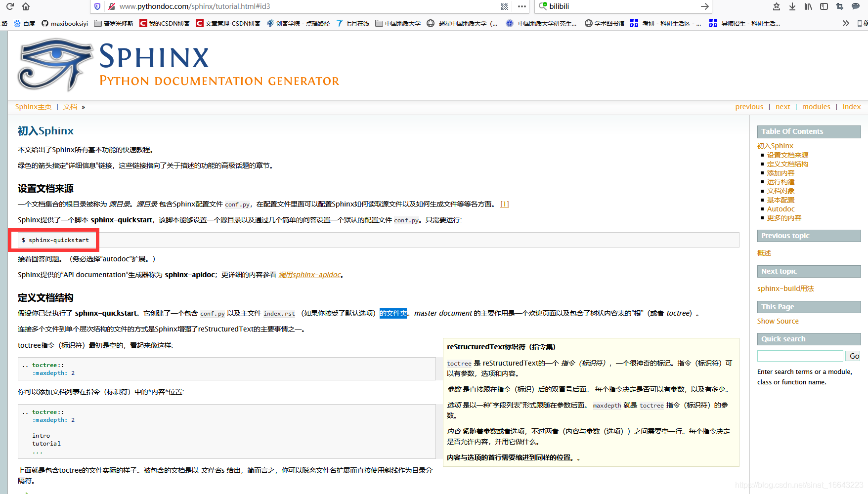Click the chat bubble toolbar icon
The image size is (868, 494).
click(856, 6)
